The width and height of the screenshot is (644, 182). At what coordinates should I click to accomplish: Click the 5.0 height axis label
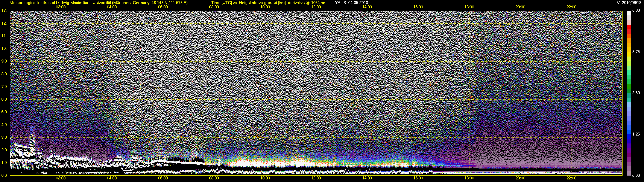4,112
